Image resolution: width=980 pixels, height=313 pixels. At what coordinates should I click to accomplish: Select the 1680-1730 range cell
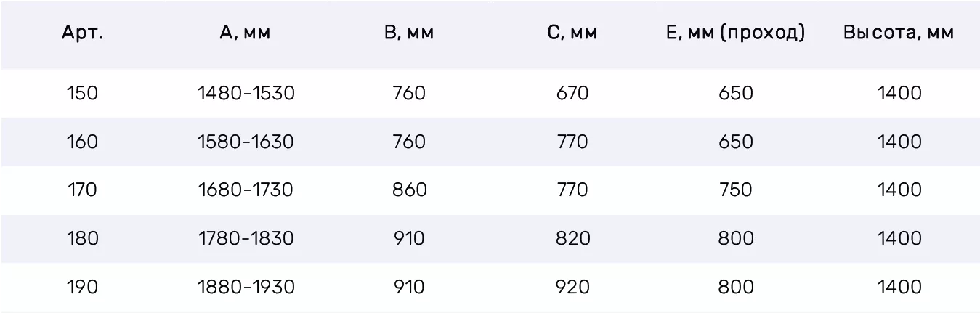(x=246, y=190)
